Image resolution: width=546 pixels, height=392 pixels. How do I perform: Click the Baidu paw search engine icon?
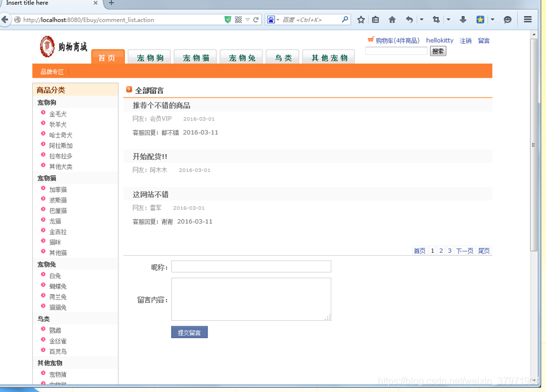pyautogui.click(x=271, y=20)
